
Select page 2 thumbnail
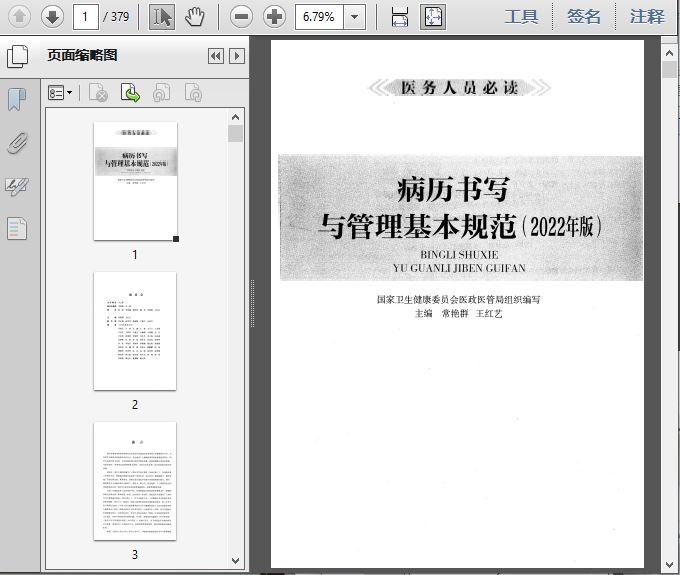point(135,331)
